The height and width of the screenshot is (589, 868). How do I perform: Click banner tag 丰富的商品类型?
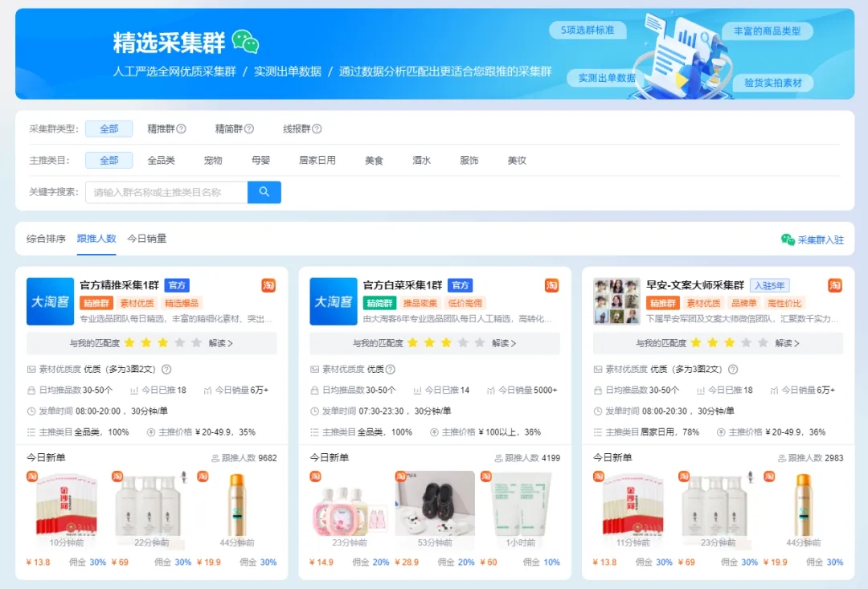pyautogui.click(x=768, y=31)
